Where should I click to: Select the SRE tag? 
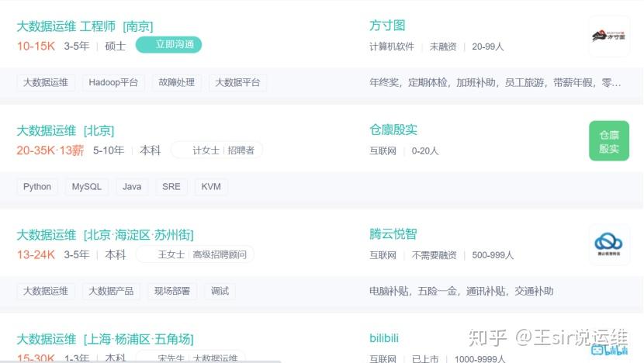tap(171, 187)
